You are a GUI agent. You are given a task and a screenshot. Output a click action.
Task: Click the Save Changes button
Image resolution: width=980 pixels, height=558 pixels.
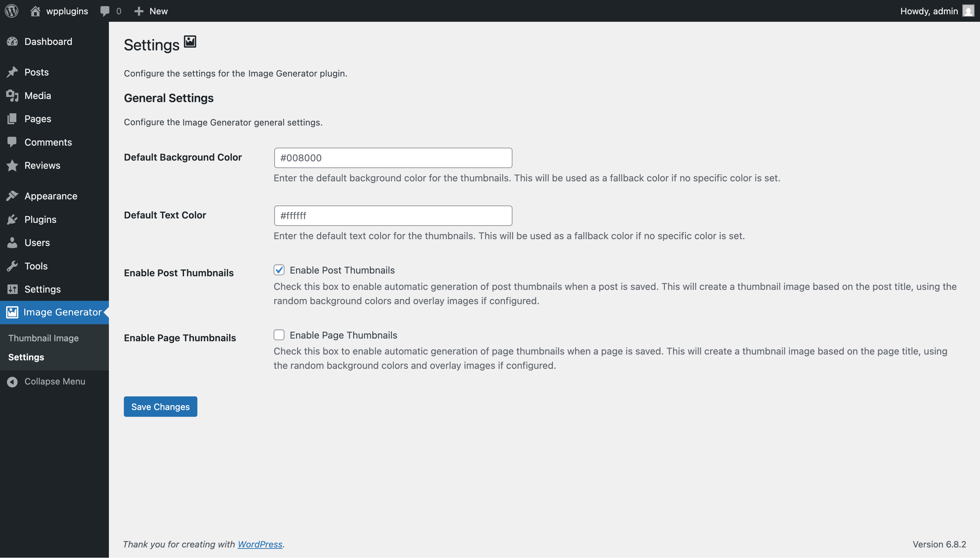point(160,406)
